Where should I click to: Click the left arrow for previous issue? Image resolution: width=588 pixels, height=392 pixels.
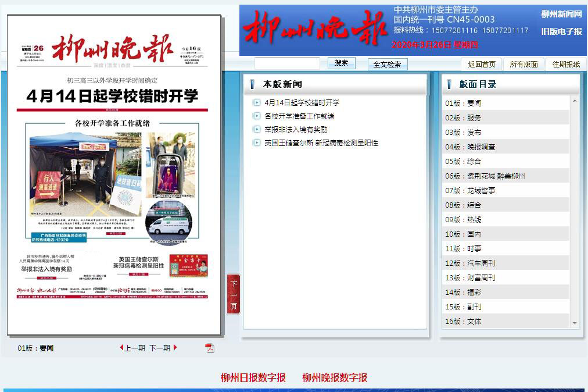[x=121, y=348]
